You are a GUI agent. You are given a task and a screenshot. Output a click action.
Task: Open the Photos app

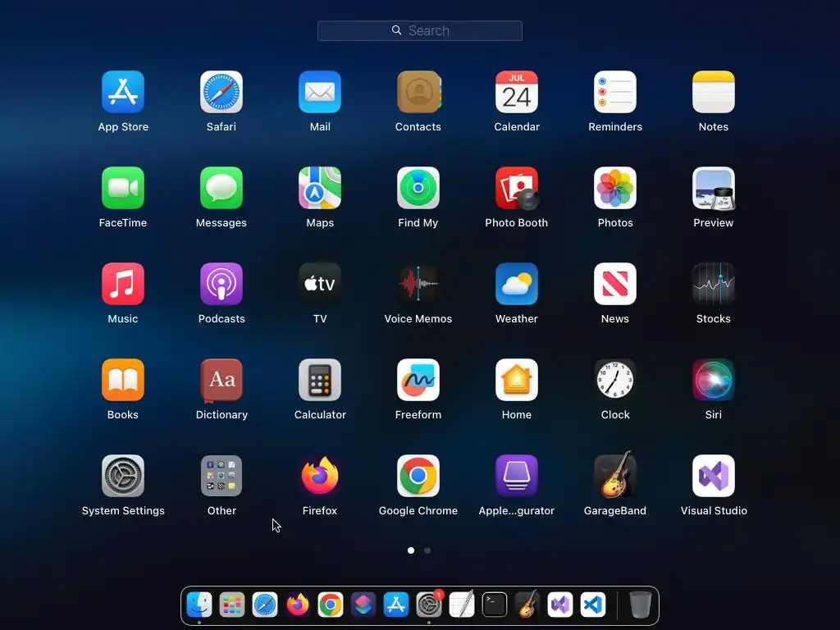[615, 188]
